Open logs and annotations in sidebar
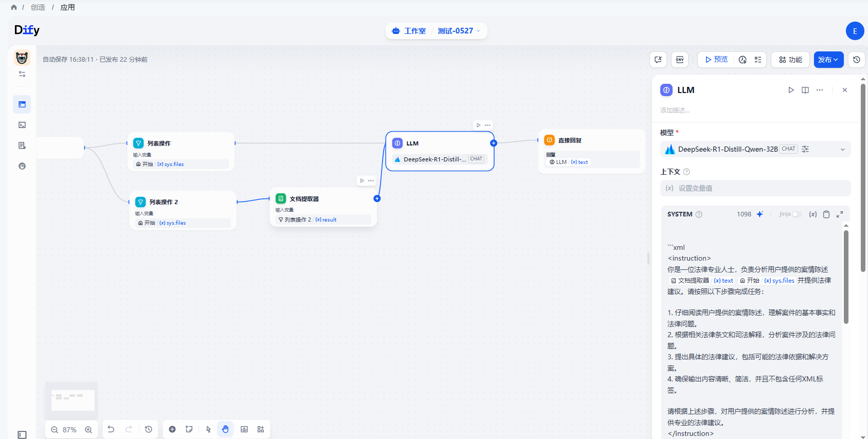Image resolution: width=868 pixels, height=439 pixels. (x=22, y=145)
